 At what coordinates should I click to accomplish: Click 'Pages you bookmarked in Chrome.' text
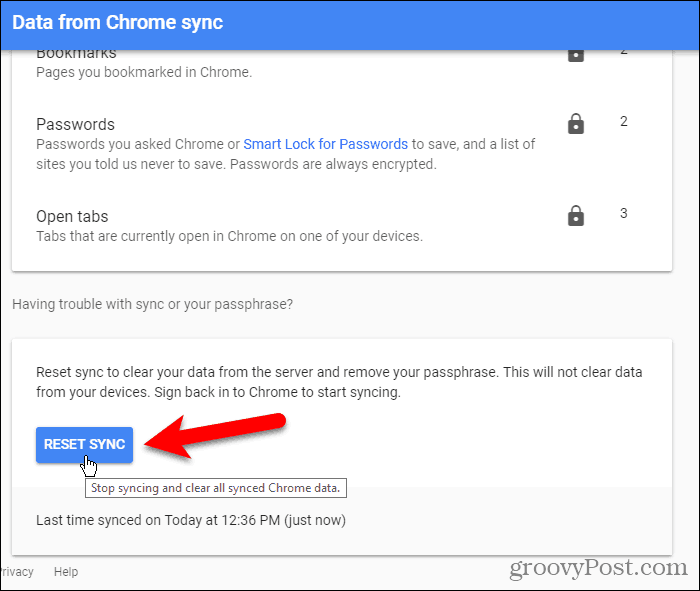coord(144,72)
